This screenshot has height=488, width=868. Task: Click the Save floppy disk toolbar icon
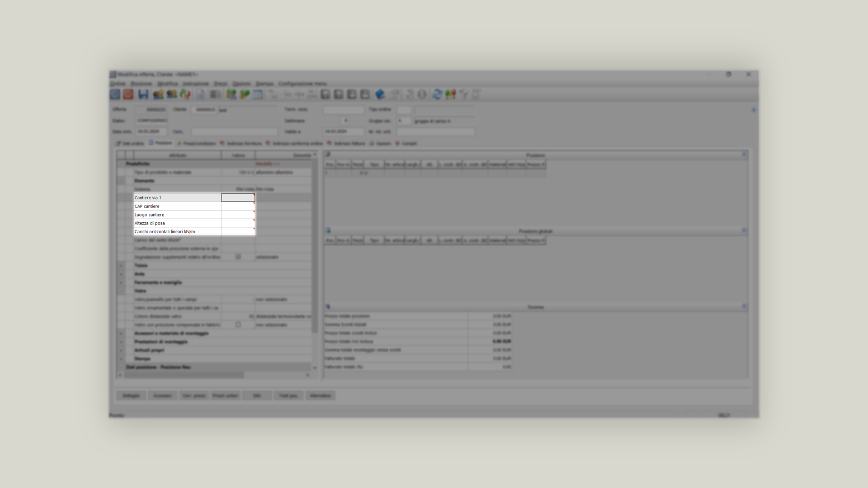(143, 94)
